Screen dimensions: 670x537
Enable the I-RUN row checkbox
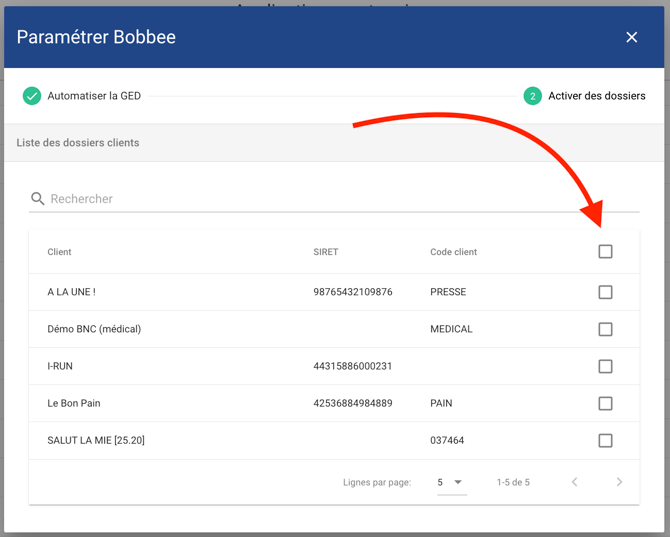pos(605,366)
